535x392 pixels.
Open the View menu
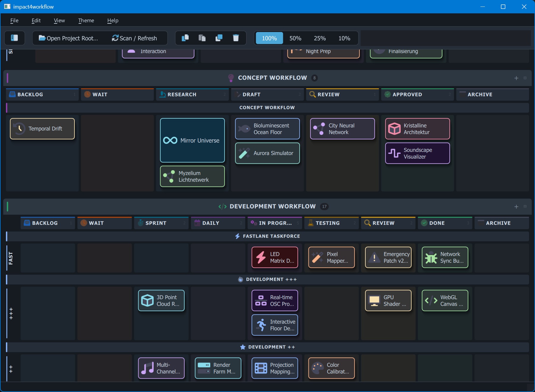pyautogui.click(x=59, y=20)
